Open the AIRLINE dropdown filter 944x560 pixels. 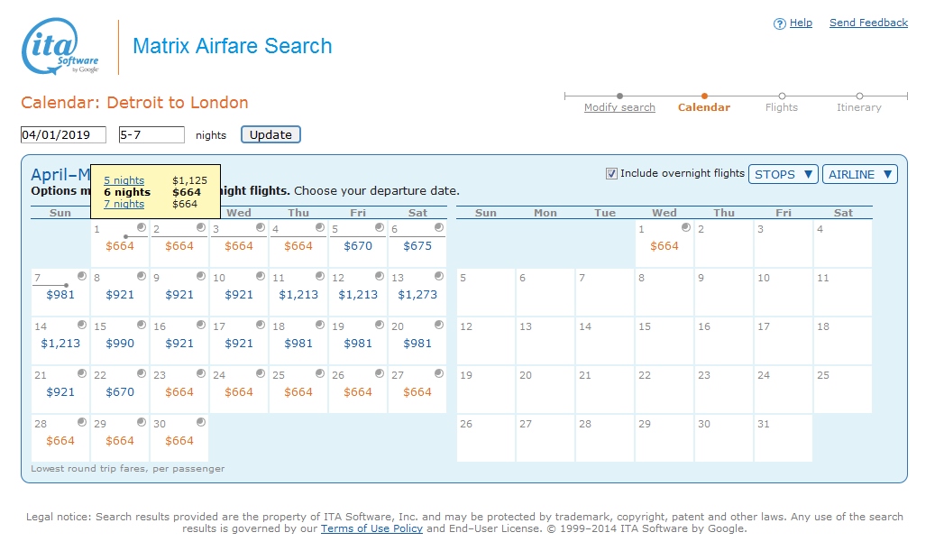(x=859, y=174)
